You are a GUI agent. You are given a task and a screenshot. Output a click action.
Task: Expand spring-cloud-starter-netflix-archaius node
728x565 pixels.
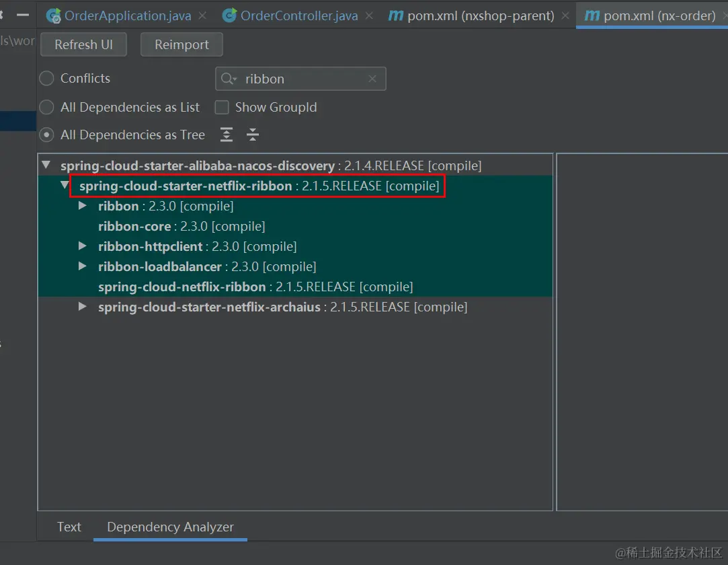[x=83, y=307]
